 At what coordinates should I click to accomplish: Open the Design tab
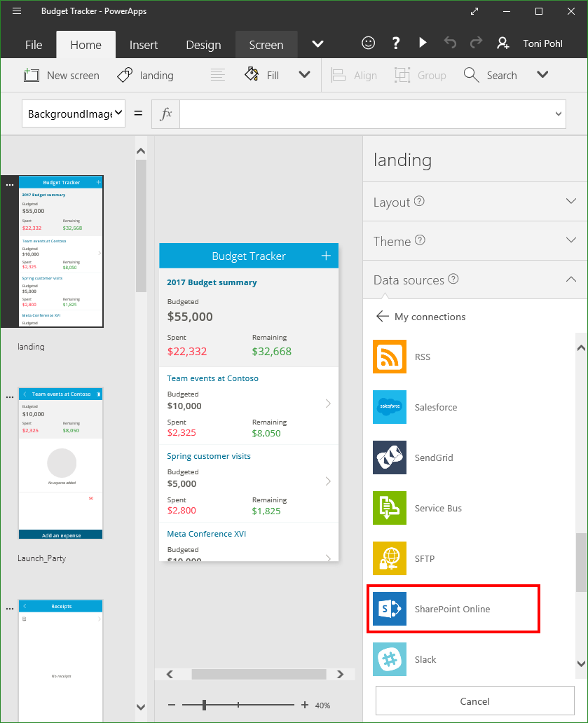pos(203,44)
